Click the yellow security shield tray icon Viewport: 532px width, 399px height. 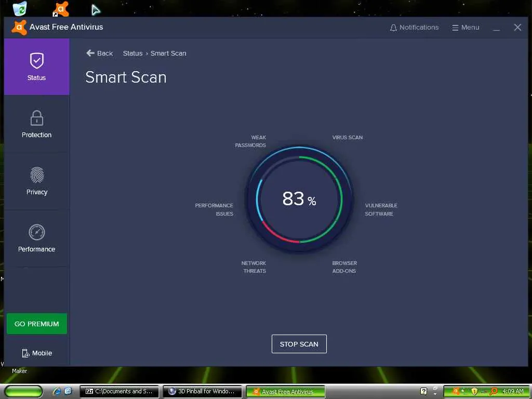point(475,391)
